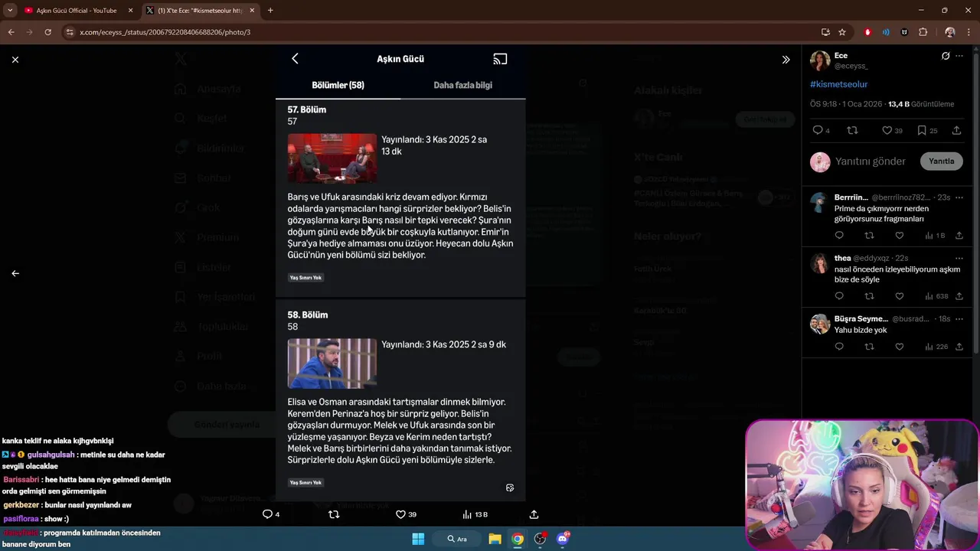Reload the current page
Image resolution: width=980 pixels, height=551 pixels.
[47, 32]
